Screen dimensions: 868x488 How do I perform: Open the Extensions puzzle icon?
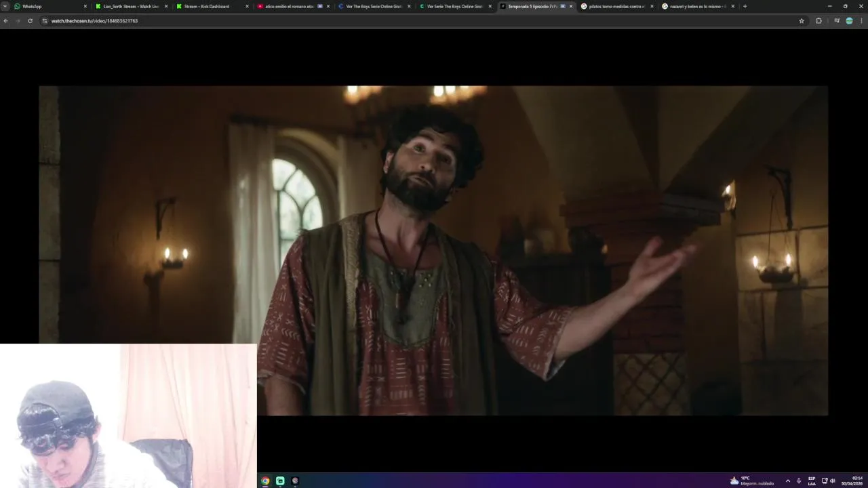[818, 21]
